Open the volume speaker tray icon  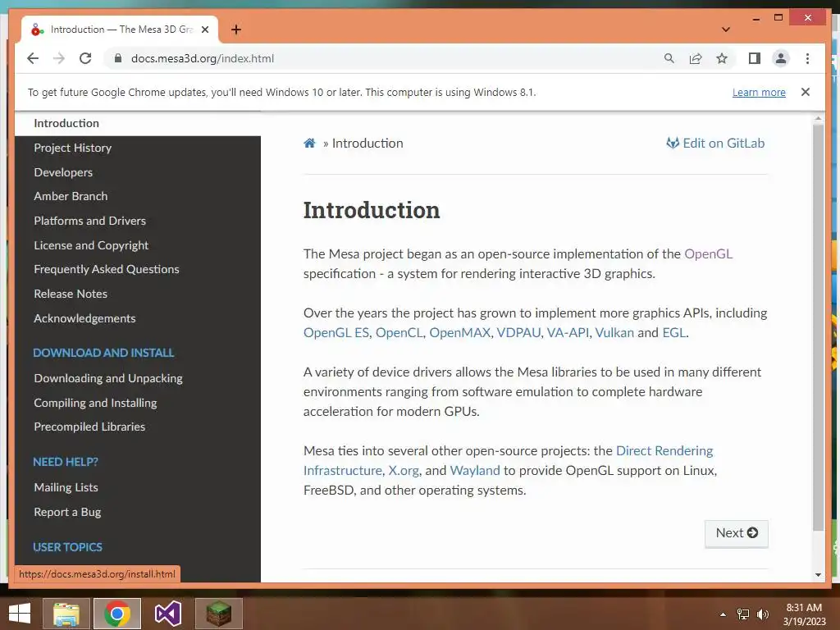point(762,614)
